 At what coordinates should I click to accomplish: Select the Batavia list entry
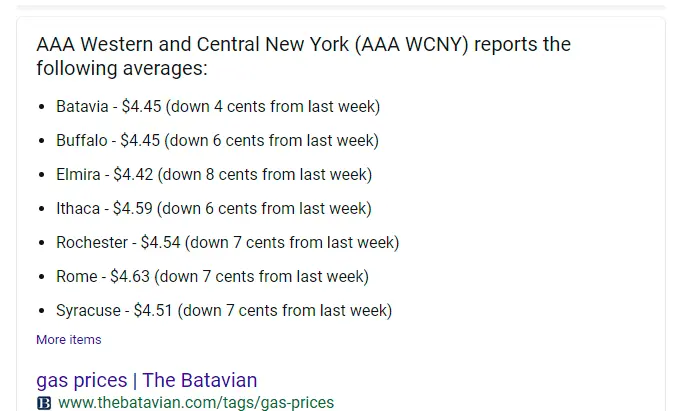click(x=218, y=106)
